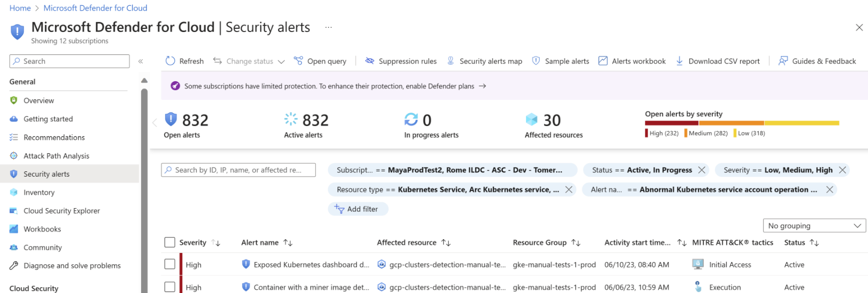Click the Download CSV report icon
Viewport: 868px width, 293px height.
coord(679,61)
